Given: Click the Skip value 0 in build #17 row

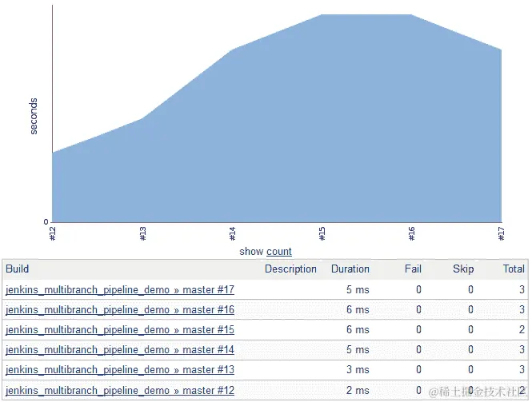Looking at the screenshot, I should [x=470, y=290].
